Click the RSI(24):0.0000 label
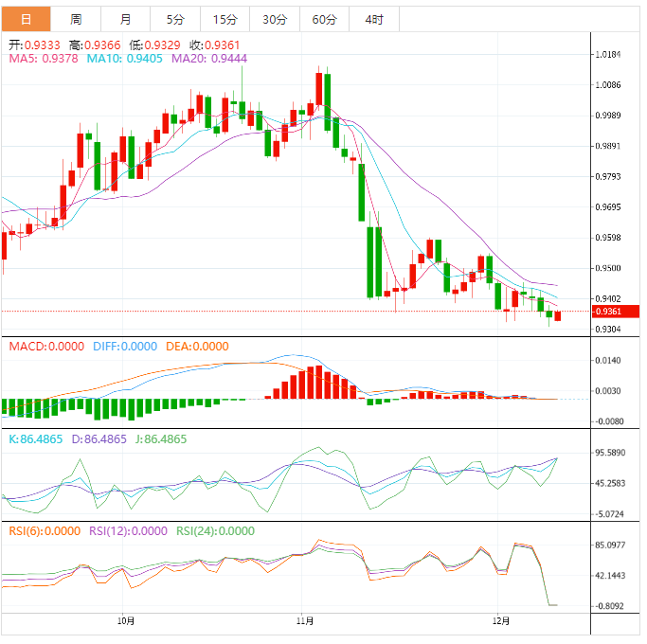This screenshot has width=647, height=644. (x=215, y=531)
